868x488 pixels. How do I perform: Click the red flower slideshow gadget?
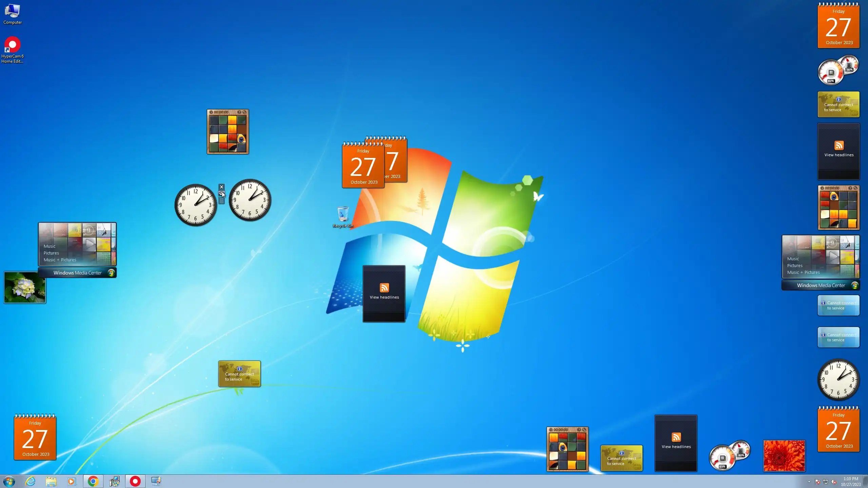pos(784,455)
